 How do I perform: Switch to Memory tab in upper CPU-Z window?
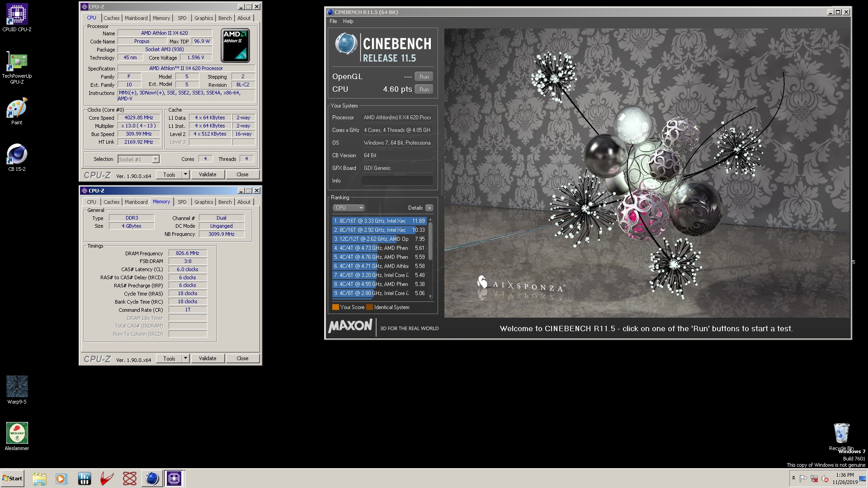(x=161, y=18)
